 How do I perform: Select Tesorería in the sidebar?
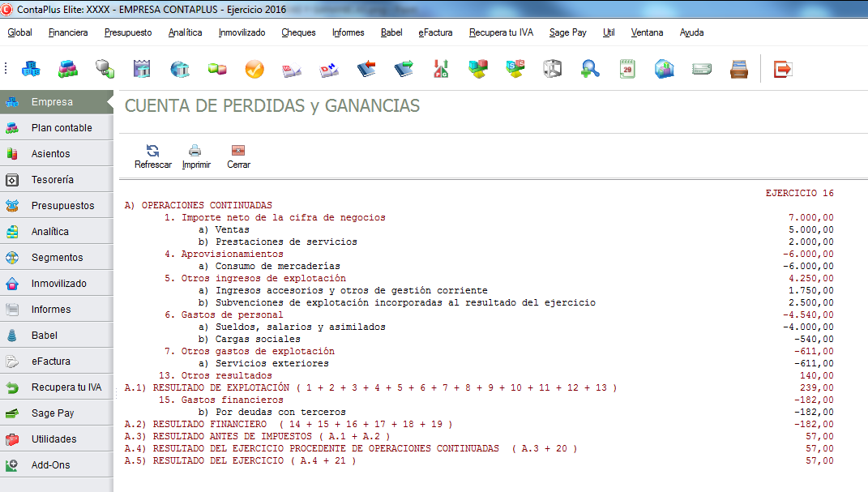[57, 180]
